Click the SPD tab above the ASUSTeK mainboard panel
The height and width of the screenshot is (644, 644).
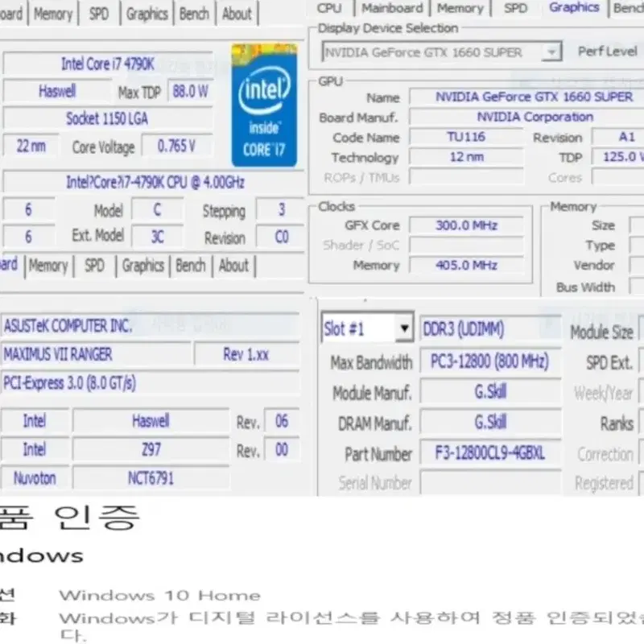pyautogui.click(x=94, y=266)
